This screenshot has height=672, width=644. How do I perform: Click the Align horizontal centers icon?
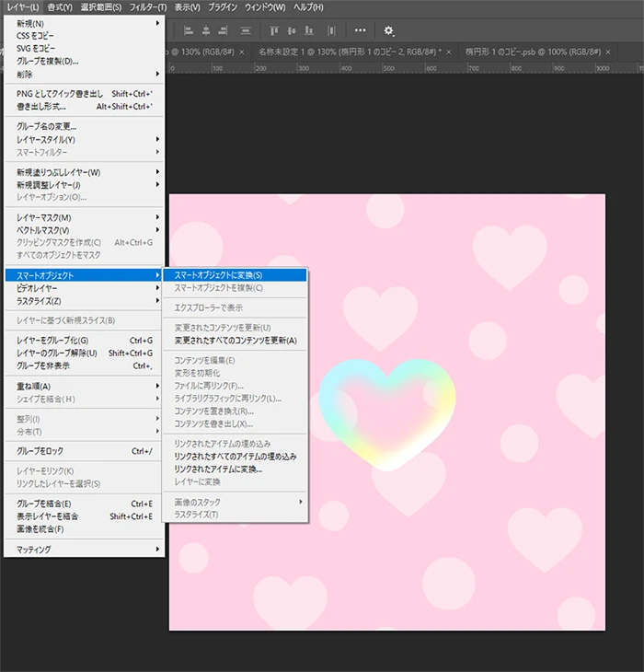coord(207,30)
